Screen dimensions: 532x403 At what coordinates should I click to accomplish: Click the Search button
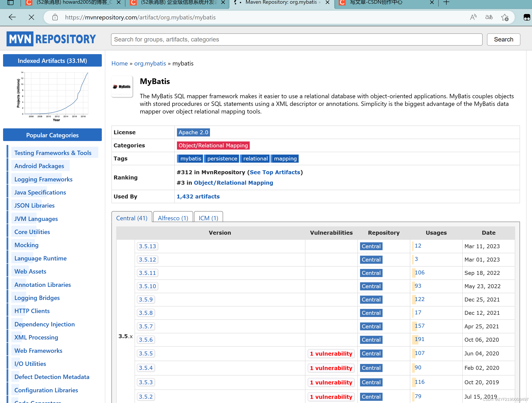tap(503, 40)
